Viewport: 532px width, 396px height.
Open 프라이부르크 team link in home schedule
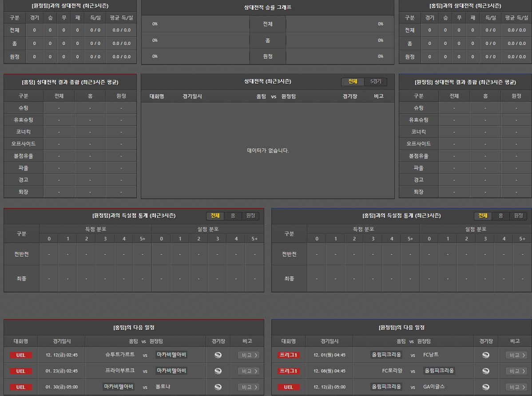tap(120, 371)
